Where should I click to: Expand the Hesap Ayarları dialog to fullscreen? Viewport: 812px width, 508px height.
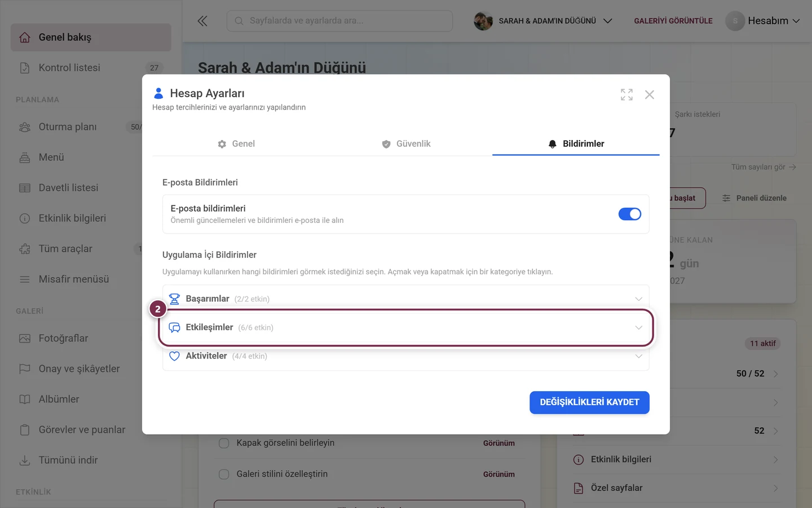pyautogui.click(x=626, y=95)
